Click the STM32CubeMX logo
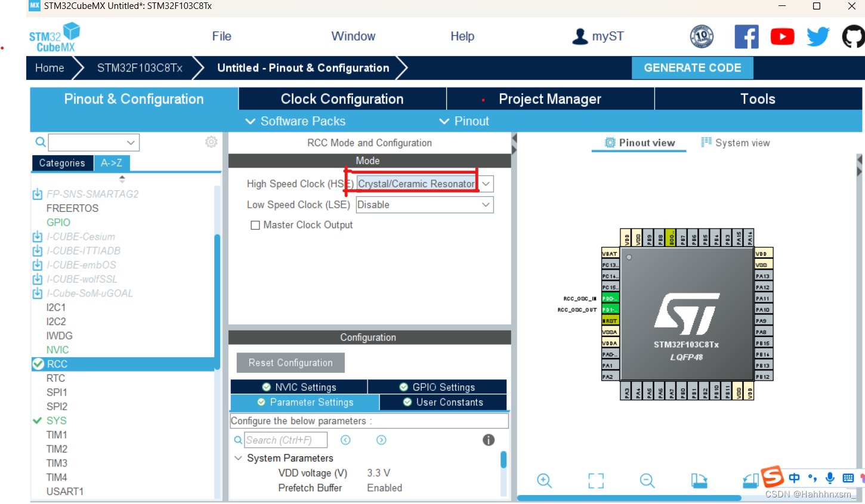The image size is (865, 504). tap(54, 38)
